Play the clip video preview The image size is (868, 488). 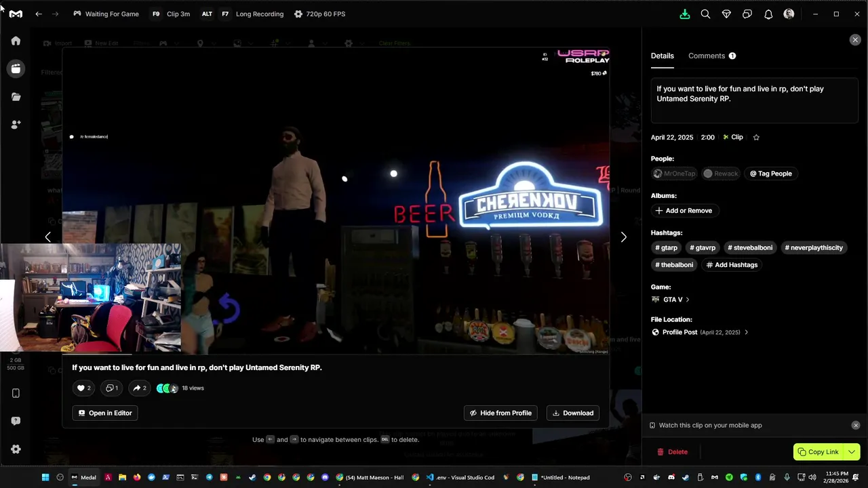336,201
